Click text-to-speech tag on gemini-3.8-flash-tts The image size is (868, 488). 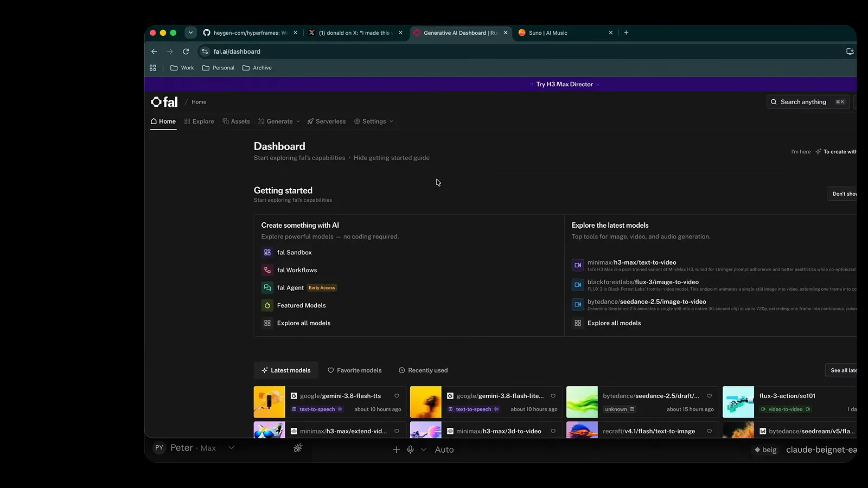(x=317, y=409)
